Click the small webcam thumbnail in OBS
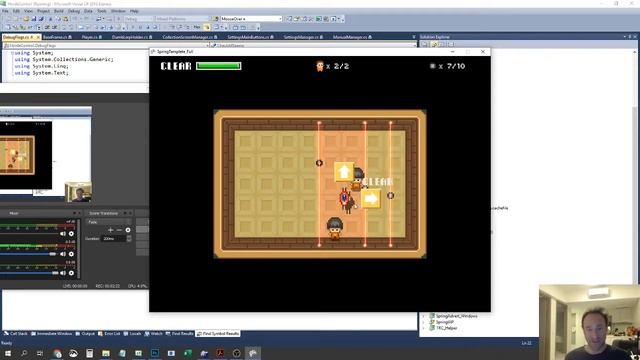Viewport: 640px width, 360px height. 78,192
